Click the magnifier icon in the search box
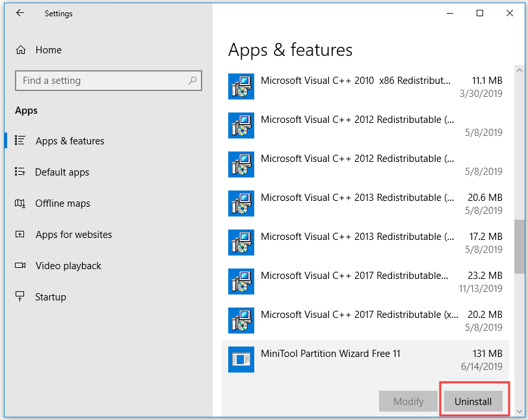Screen dimensions: 528x420 [192, 81]
